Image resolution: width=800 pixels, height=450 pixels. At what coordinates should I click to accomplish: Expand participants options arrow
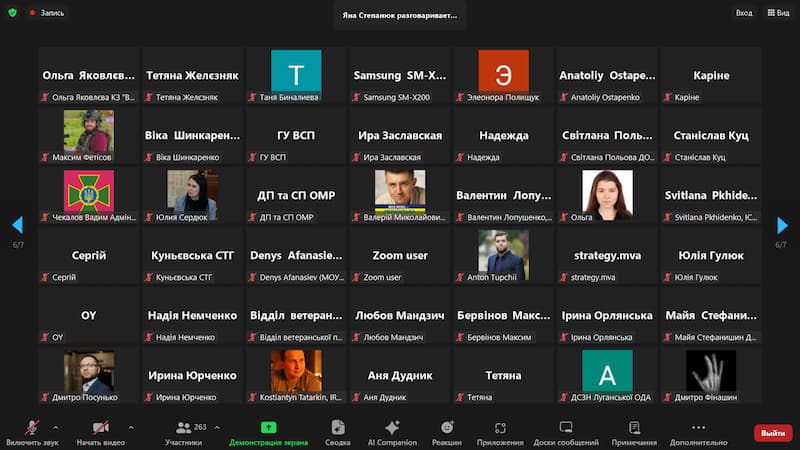(x=215, y=426)
